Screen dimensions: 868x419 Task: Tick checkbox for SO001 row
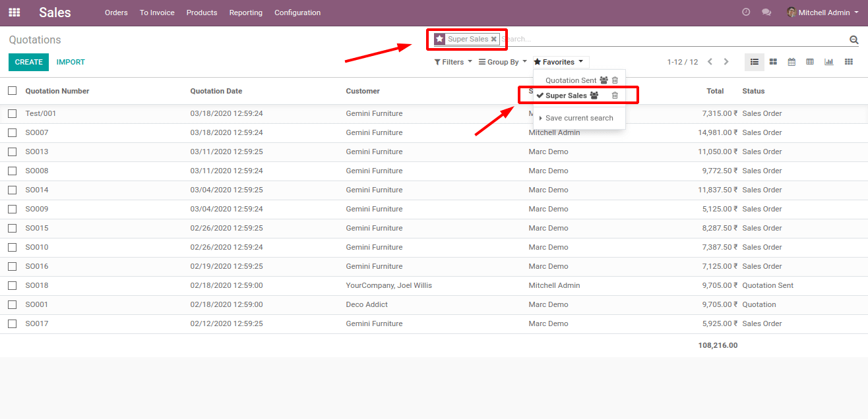(12, 304)
